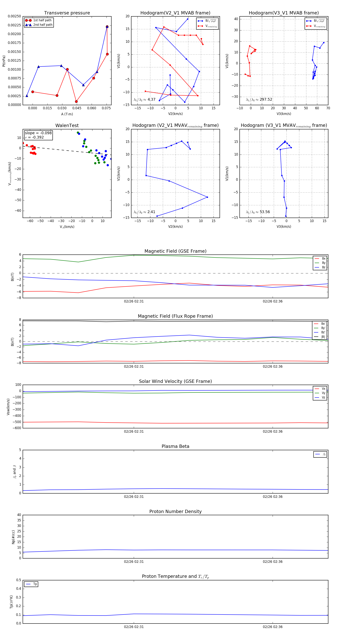Select the By' legend entry in Flux Rope plot
351x644 pixels.
click(x=320, y=328)
